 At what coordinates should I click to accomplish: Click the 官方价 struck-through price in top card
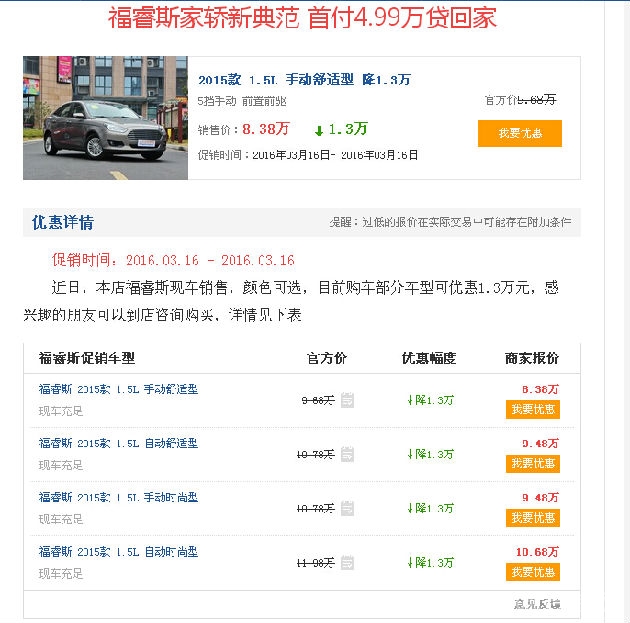[x=520, y=99]
